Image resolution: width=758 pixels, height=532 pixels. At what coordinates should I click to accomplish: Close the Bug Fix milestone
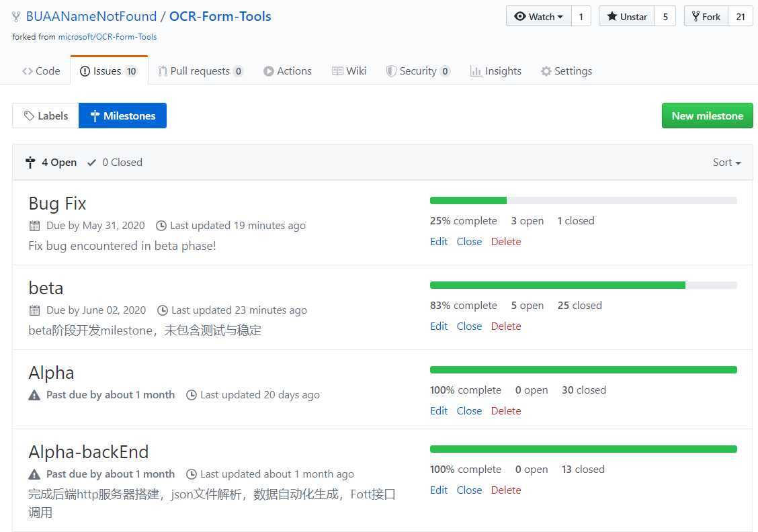[470, 242]
